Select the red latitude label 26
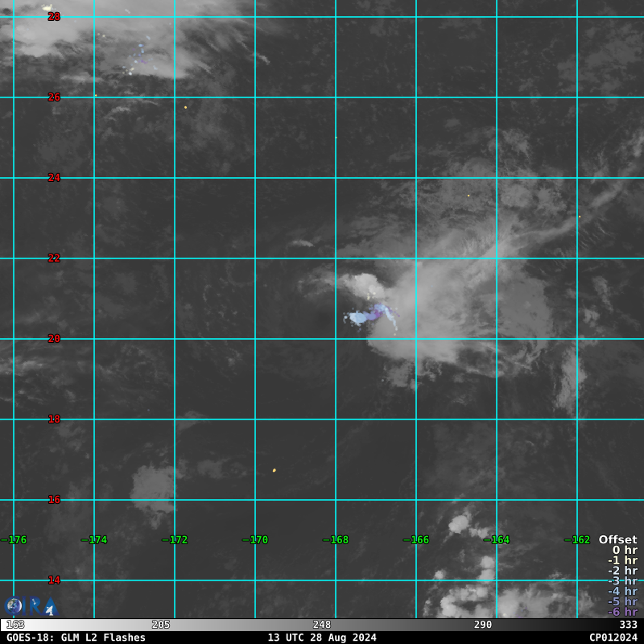 click(x=54, y=97)
